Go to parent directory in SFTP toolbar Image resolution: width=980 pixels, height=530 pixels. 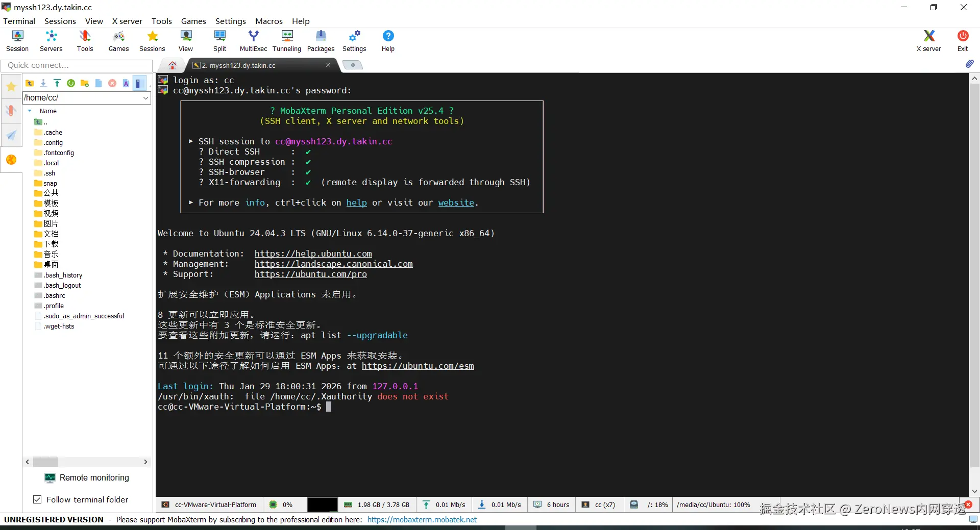[30, 83]
